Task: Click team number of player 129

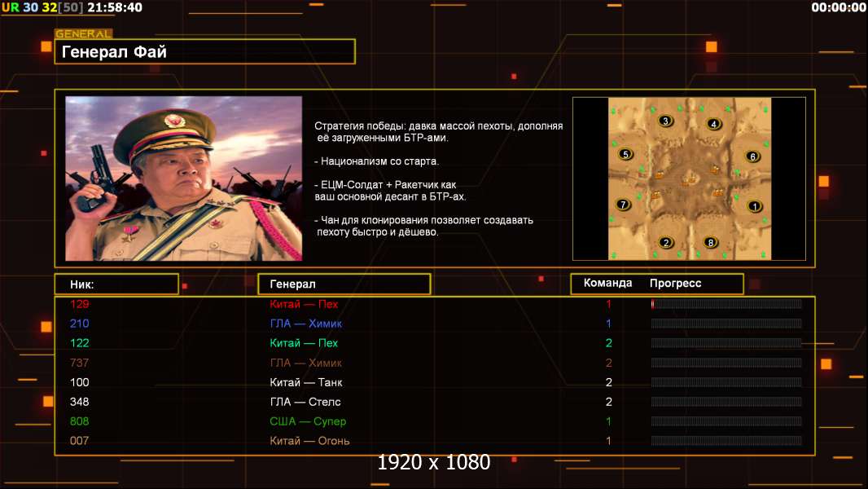Action: tap(608, 303)
